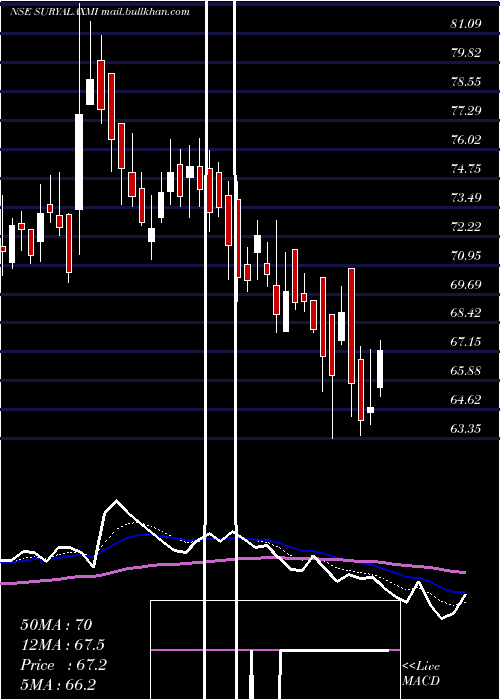Click the 78.55 price level label
Screen dimensions: 500x700
pyautogui.click(x=466, y=82)
